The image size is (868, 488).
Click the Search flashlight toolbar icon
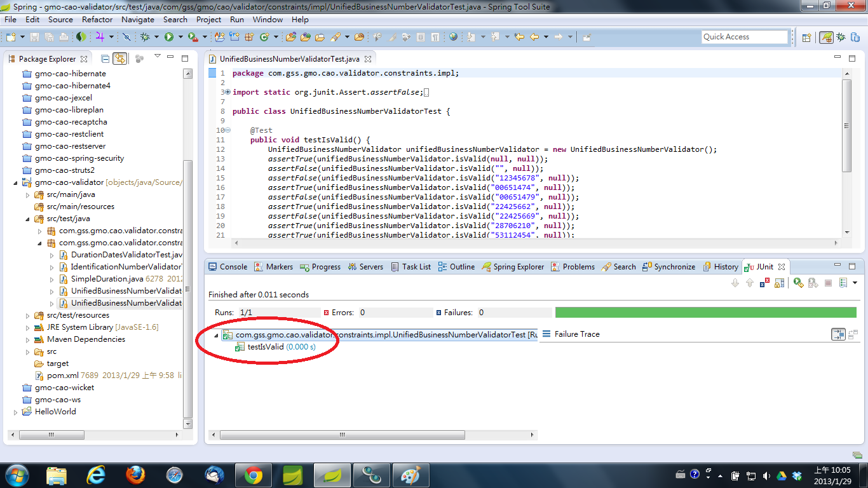pos(335,37)
